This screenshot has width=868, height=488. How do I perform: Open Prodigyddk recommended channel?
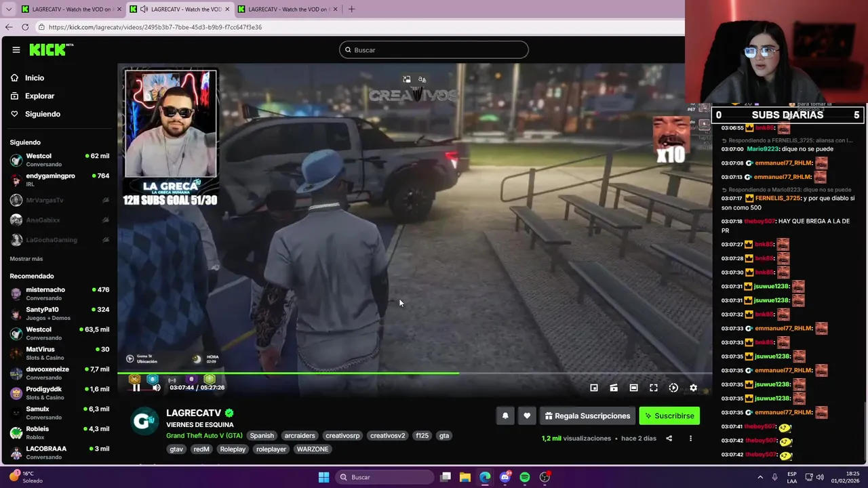coord(60,393)
